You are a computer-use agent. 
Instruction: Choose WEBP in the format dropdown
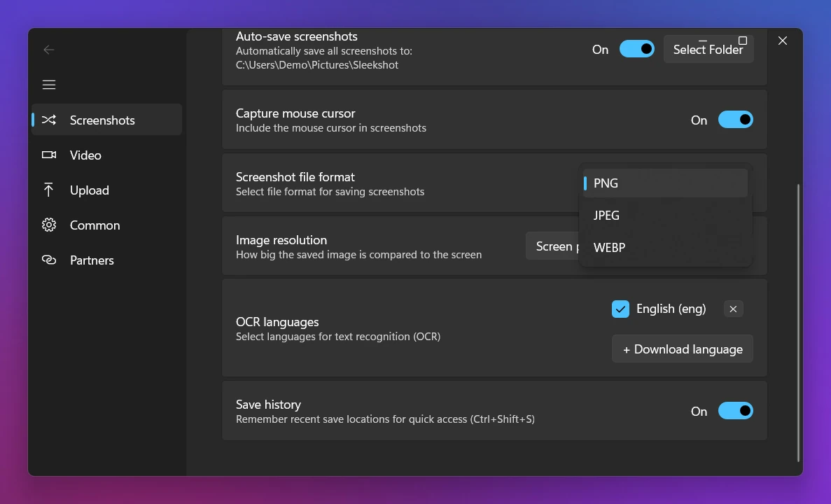(x=665, y=248)
